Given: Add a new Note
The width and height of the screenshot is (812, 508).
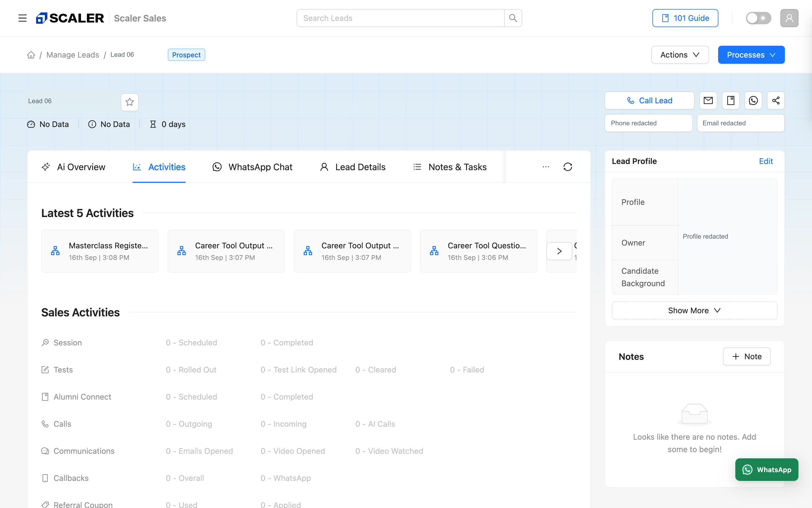Looking at the screenshot, I should (x=747, y=356).
